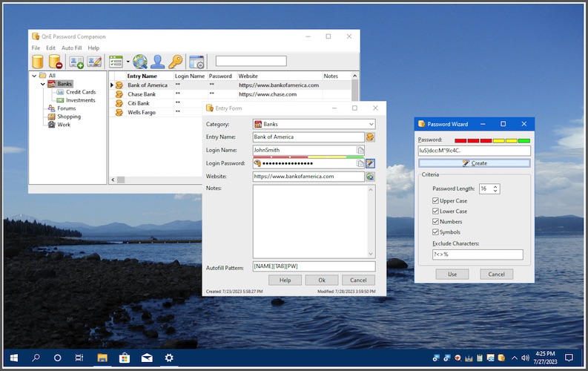Click the edit entry toolbar icon

94,62
